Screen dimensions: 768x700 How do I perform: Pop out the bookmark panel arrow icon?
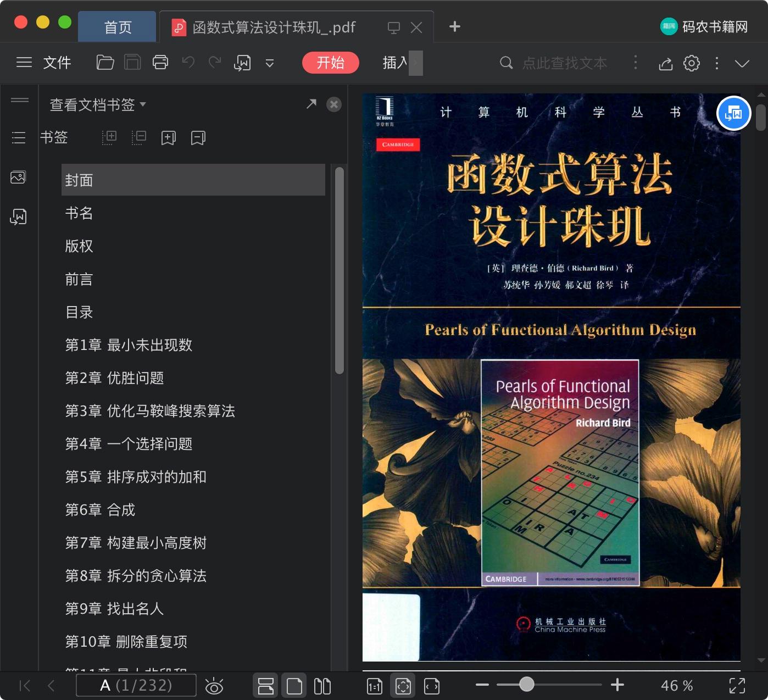(311, 103)
